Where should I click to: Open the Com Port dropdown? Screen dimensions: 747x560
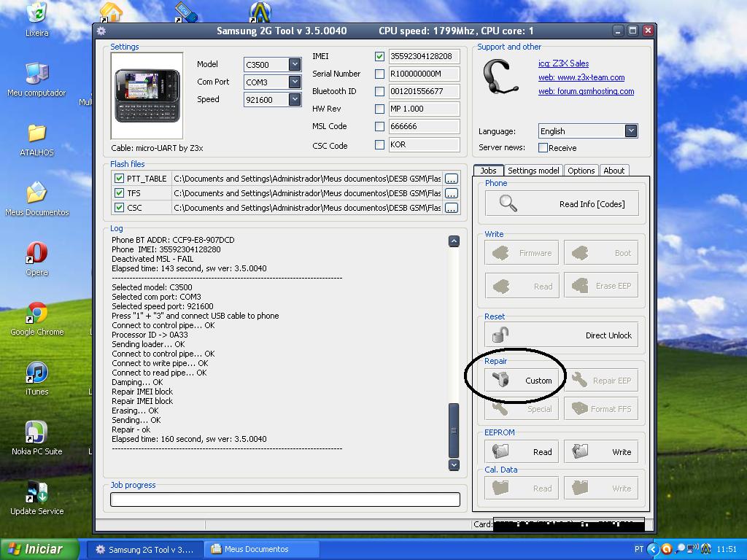click(x=295, y=82)
